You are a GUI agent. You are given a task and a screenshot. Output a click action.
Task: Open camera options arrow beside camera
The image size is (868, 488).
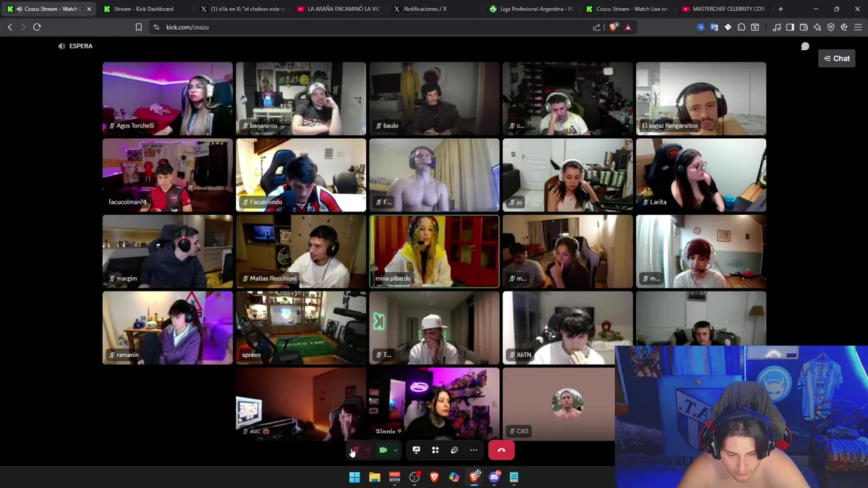click(395, 450)
